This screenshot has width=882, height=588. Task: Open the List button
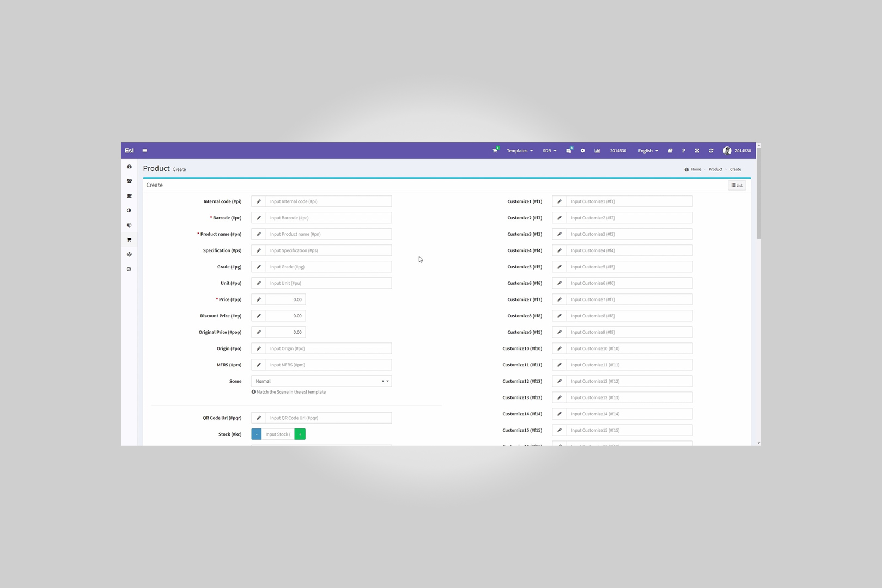[x=737, y=185]
